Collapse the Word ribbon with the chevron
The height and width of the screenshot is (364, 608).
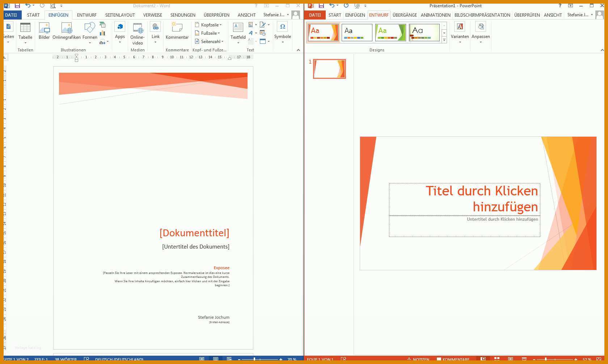tap(298, 50)
